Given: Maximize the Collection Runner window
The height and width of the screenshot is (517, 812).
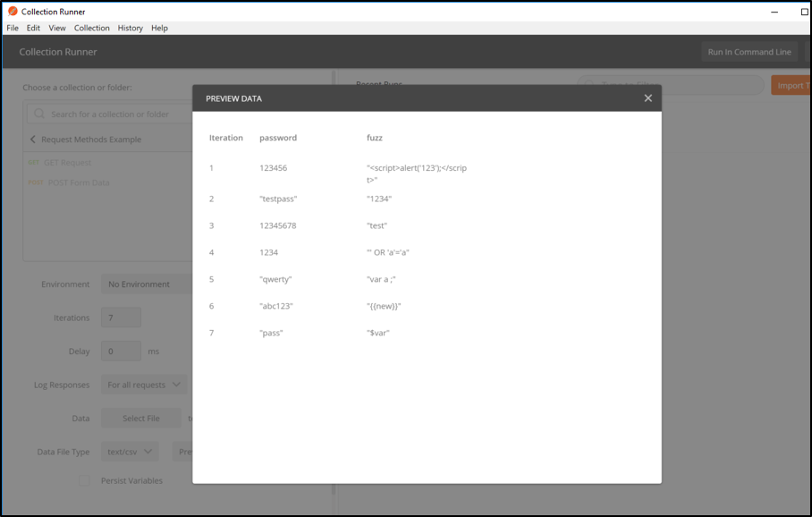Looking at the screenshot, I should click(804, 12).
